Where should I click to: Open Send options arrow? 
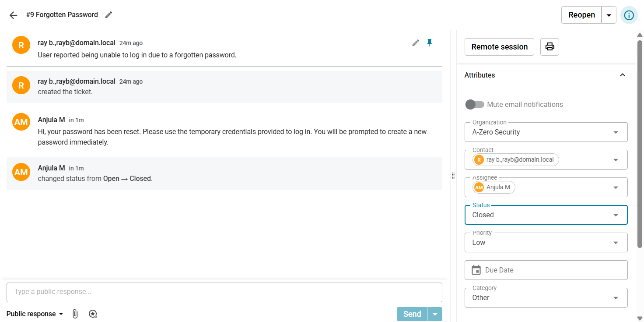click(435, 314)
